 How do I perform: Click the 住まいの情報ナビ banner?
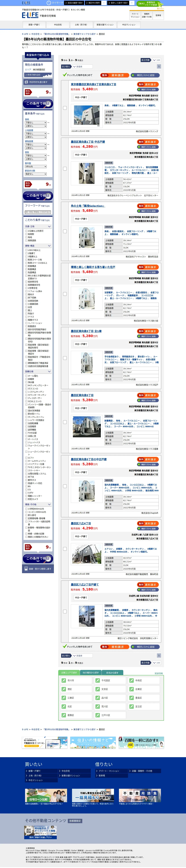pos(93,743)
